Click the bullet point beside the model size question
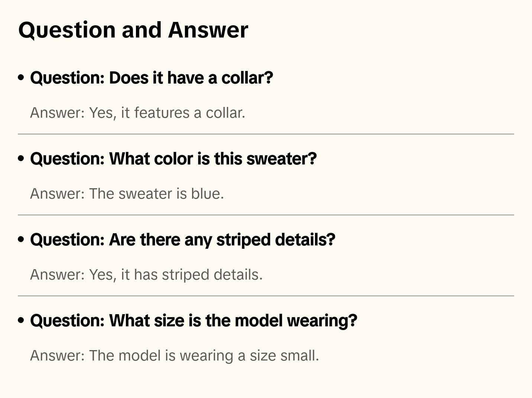This screenshot has height=398, width=532. click(21, 321)
